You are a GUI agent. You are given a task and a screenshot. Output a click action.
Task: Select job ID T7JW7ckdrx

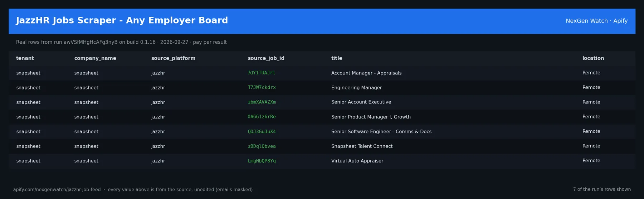tap(262, 88)
